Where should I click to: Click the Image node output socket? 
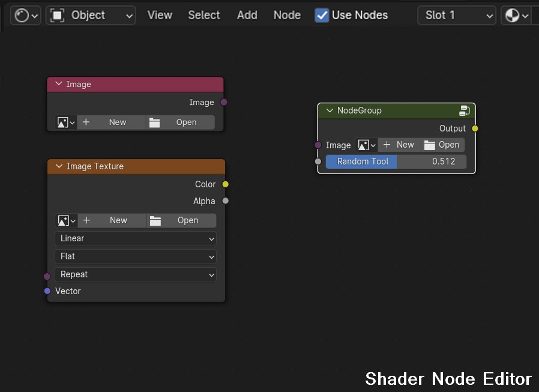coord(224,102)
